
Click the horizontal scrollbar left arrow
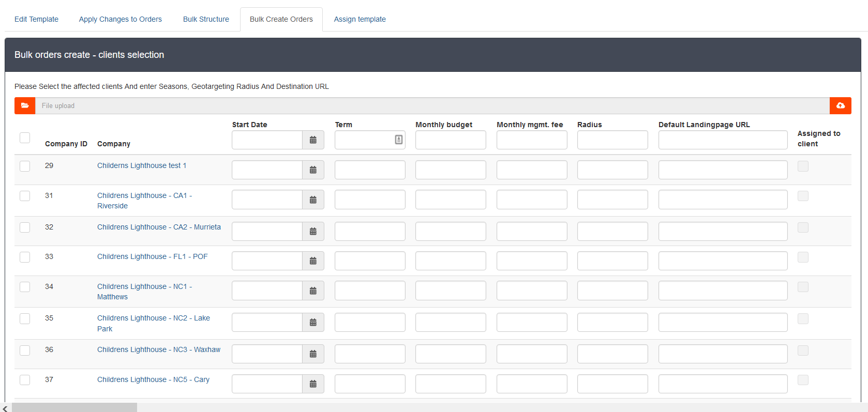tap(5, 408)
